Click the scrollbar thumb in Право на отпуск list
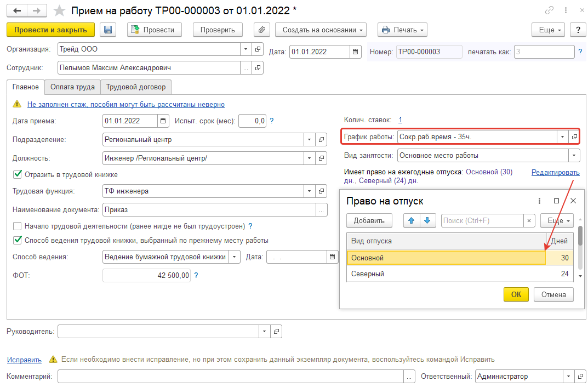This screenshot has width=588, height=387. 580,236
